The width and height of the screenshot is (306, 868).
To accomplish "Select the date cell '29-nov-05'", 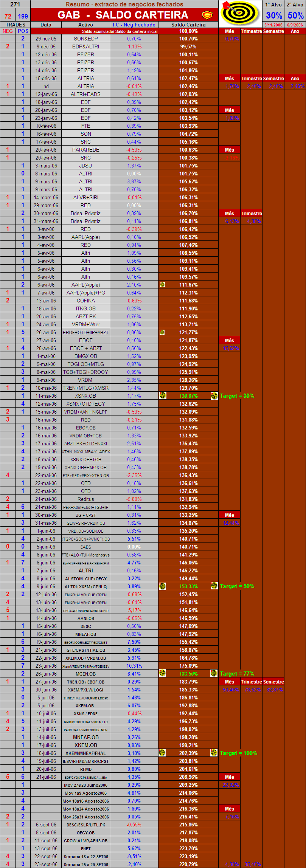I will click(46, 39).
